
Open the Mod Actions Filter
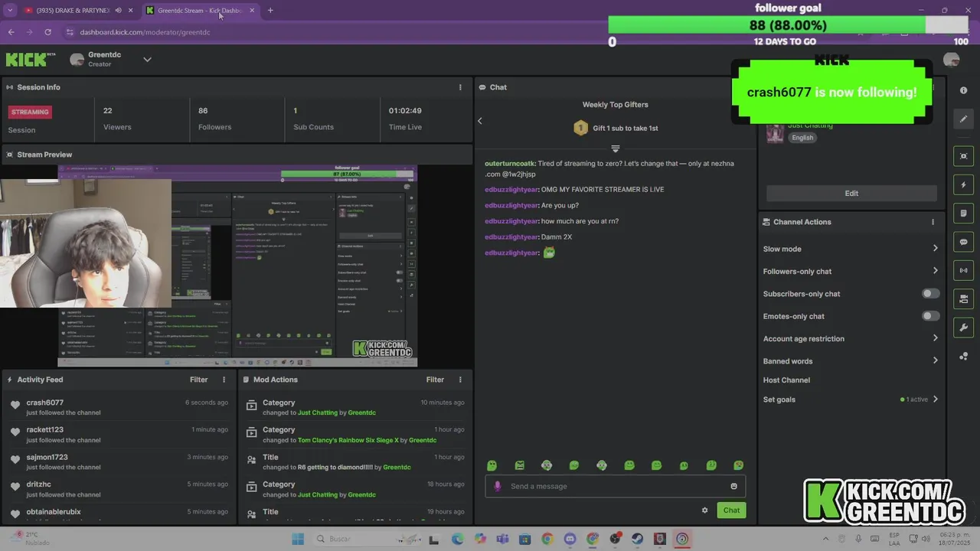[x=435, y=380]
